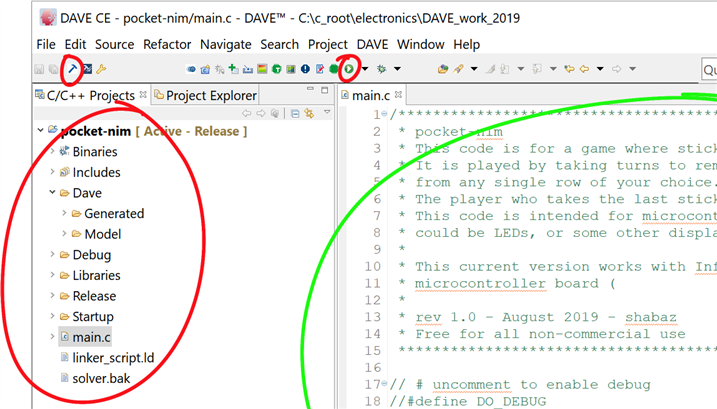Expand the Startup folder node
The image size is (717, 409).
pos(52,316)
